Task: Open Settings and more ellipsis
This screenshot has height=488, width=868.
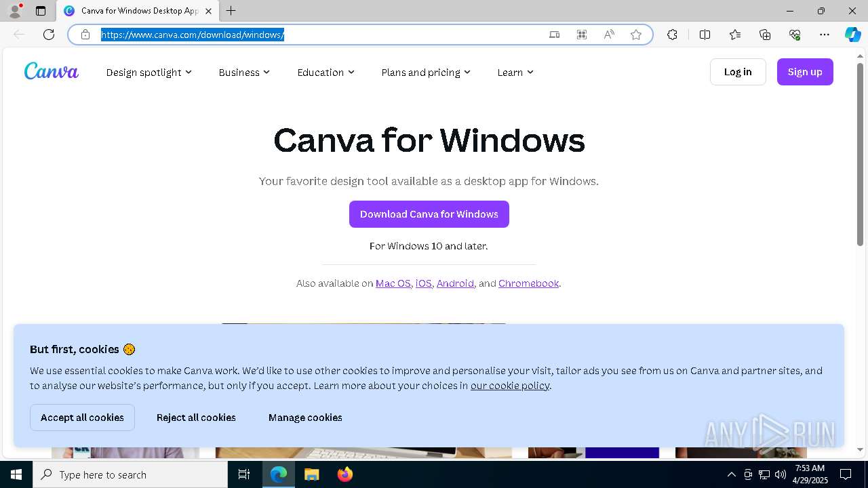Action: pyautogui.click(x=825, y=35)
